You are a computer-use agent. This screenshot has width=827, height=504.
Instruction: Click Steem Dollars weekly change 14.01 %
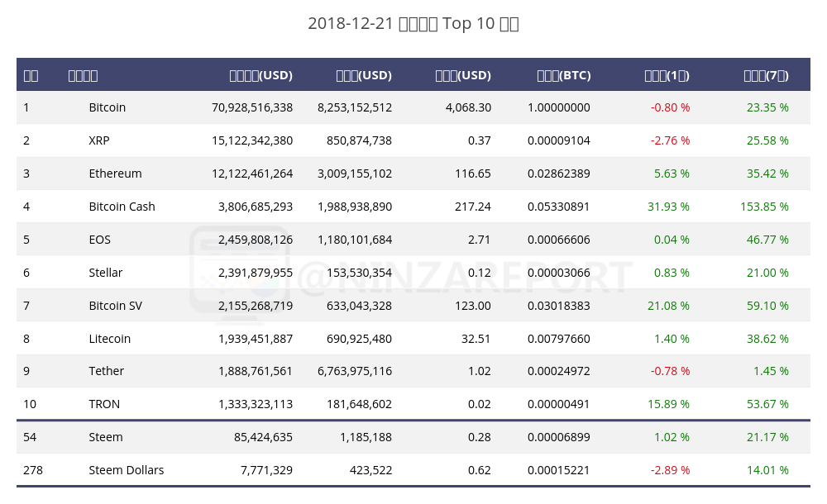[767, 470]
